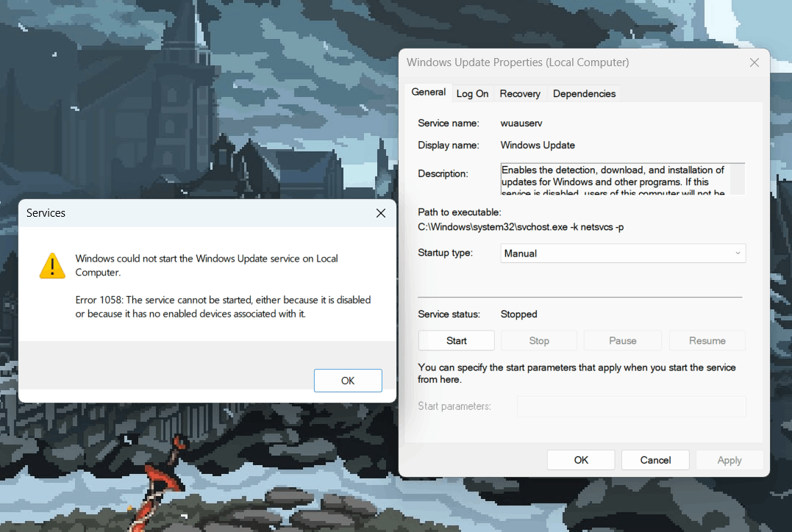Switch to the Log On tab
This screenshot has height=532, width=792.
472,94
